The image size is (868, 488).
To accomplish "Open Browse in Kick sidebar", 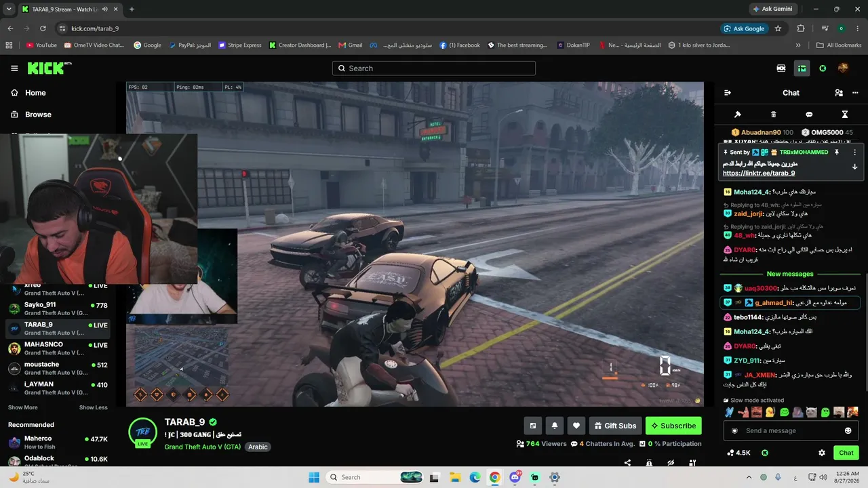I will click(x=31, y=115).
